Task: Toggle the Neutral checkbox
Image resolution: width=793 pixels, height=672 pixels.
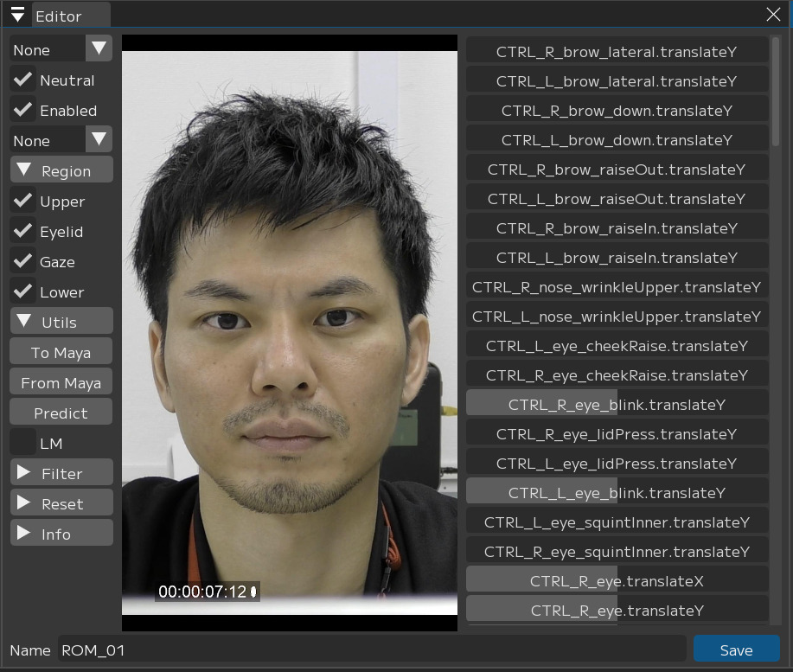Action: click(x=22, y=80)
